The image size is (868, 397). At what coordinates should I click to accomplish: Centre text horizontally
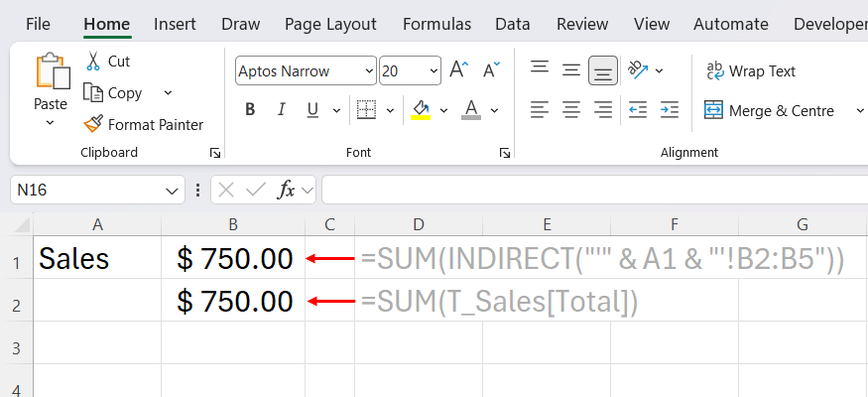click(x=570, y=110)
